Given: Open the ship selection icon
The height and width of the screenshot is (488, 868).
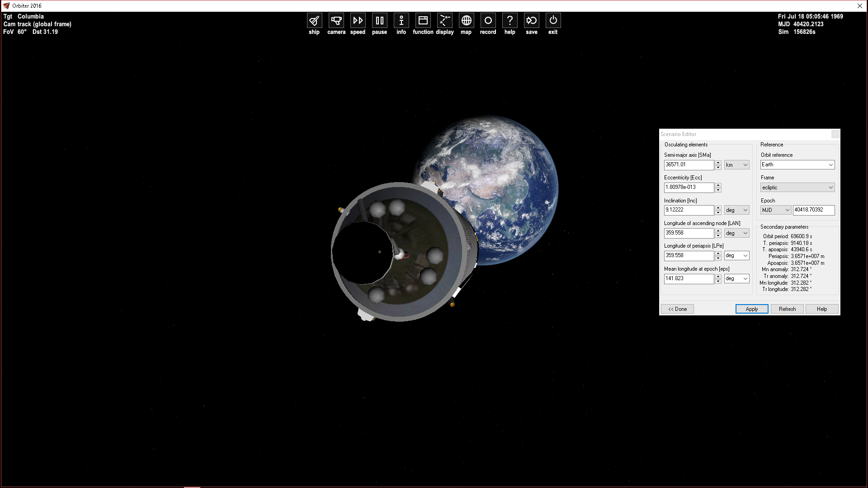Looking at the screenshot, I should point(314,21).
